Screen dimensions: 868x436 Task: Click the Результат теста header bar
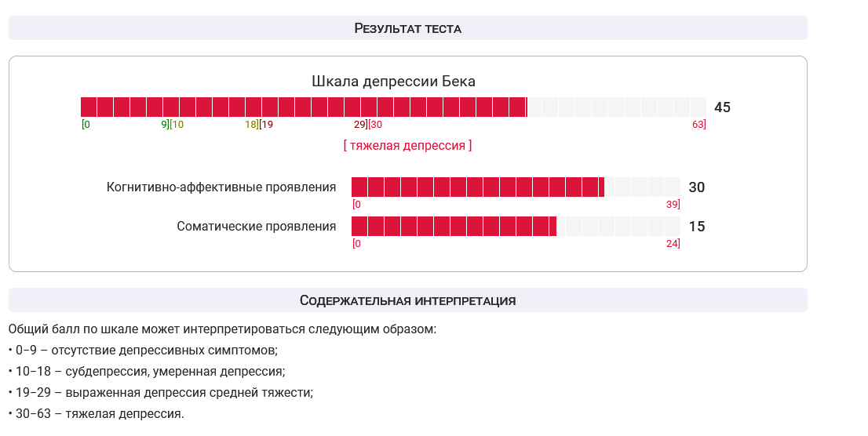(407, 27)
